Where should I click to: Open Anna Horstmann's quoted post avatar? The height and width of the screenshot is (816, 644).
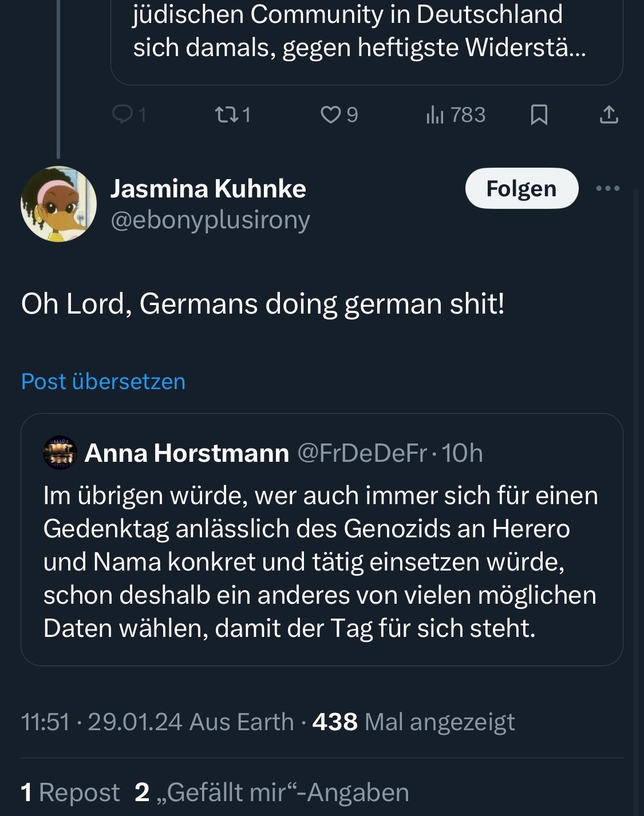[60, 453]
